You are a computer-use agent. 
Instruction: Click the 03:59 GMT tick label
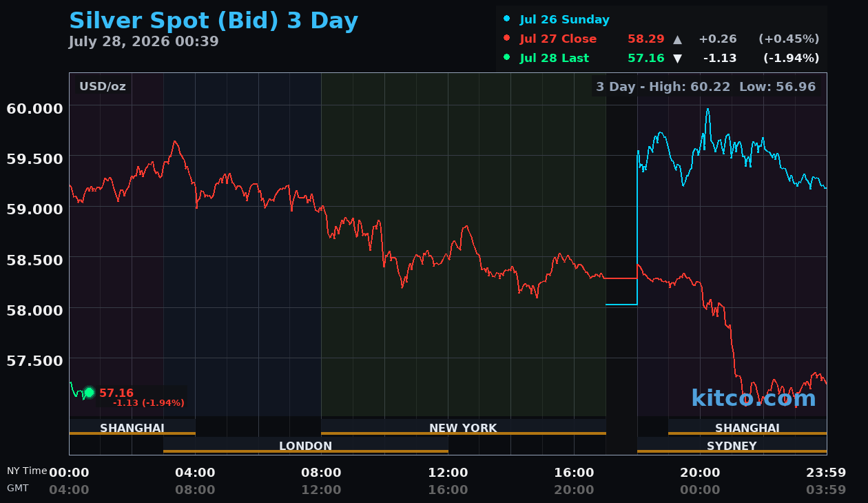click(826, 490)
